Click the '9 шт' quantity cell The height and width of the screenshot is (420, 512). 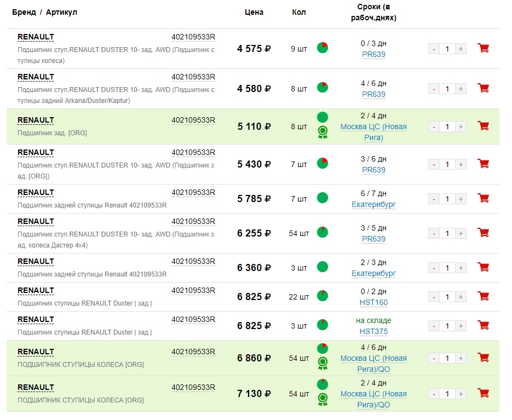click(299, 49)
